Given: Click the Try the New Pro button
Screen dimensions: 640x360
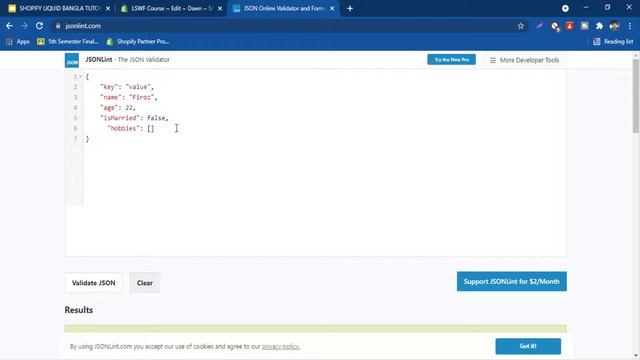Looking at the screenshot, I should [451, 60].
